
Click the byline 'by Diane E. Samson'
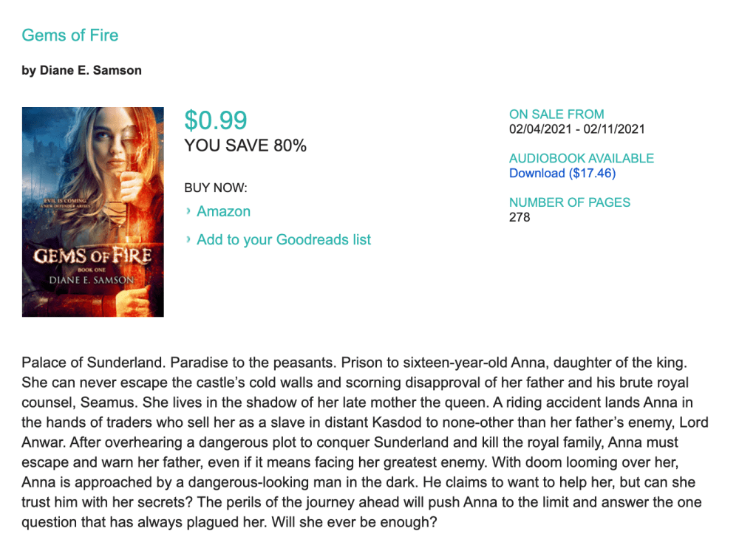[82, 71]
